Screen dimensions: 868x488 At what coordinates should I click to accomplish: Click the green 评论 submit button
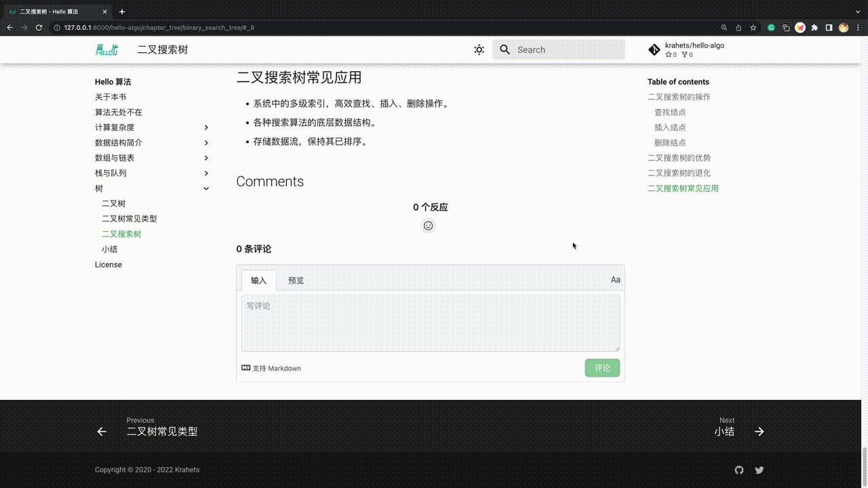pyautogui.click(x=602, y=368)
